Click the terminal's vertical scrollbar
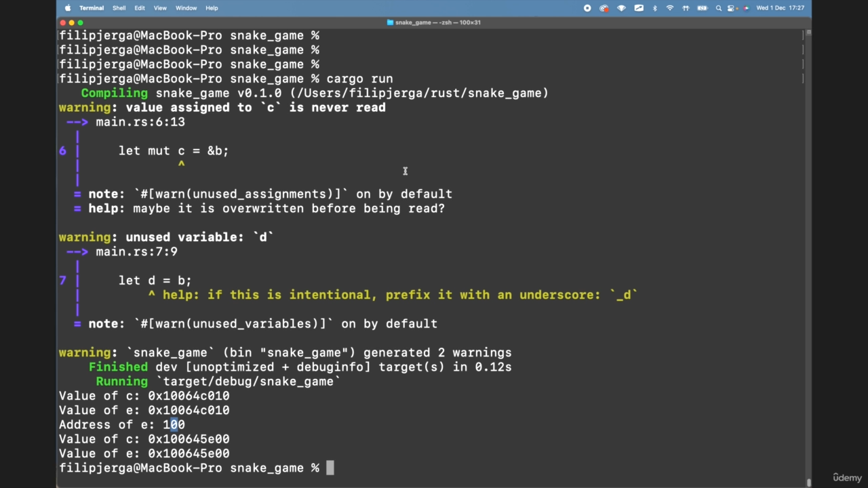 pos(808,271)
